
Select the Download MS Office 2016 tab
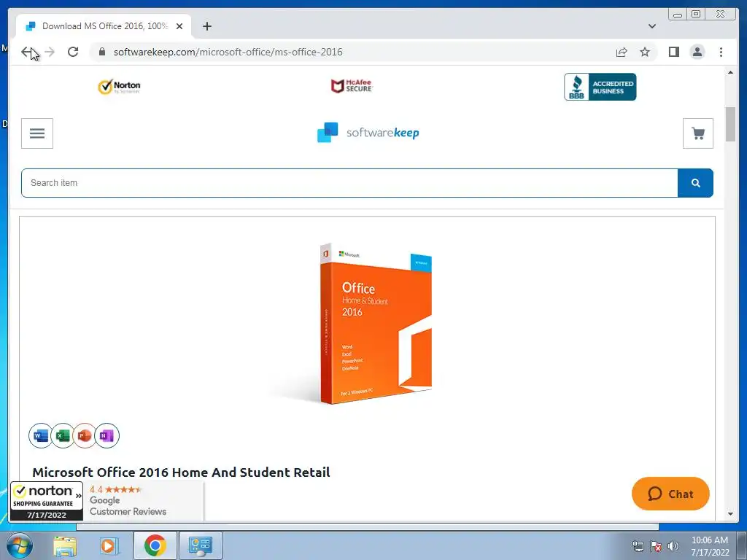coord(104,26)
